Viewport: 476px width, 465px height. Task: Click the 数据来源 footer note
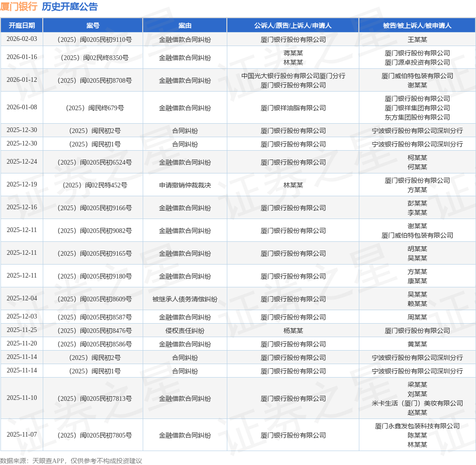pyautogui.click(x=71, y=461)
